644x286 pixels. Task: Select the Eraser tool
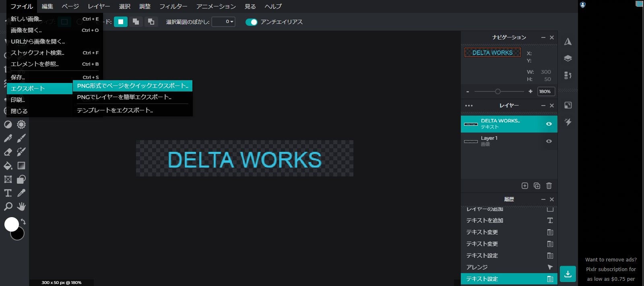click(8, 152)
